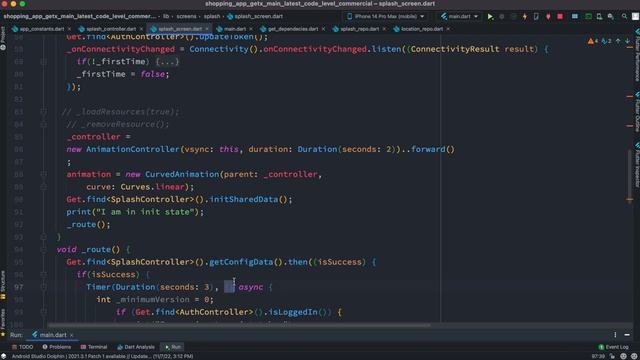The width and height of the screenshot is (640, 360).
Task: Go to next highlighted error arrow
Action: [x=627, y=41]
